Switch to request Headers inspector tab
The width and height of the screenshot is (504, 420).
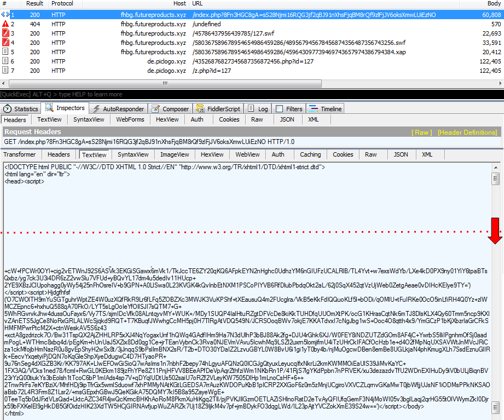point(15,119)
